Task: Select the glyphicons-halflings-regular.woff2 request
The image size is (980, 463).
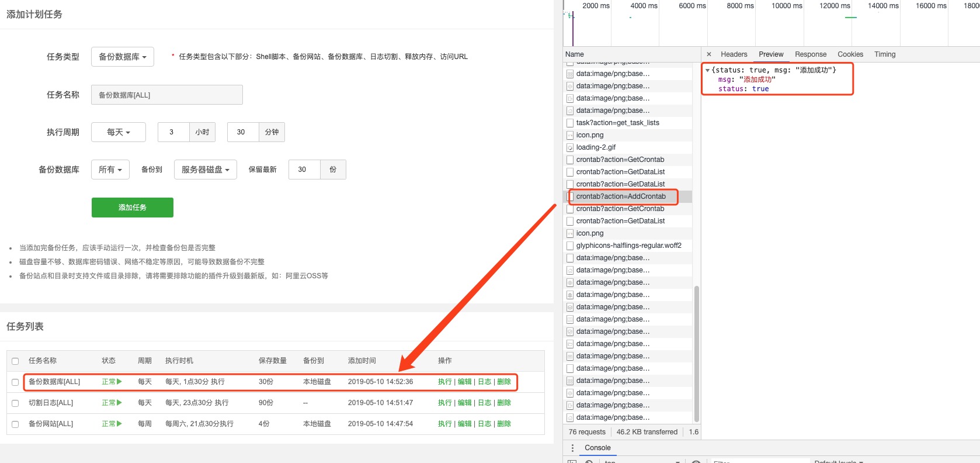Action: pos(628,246)
